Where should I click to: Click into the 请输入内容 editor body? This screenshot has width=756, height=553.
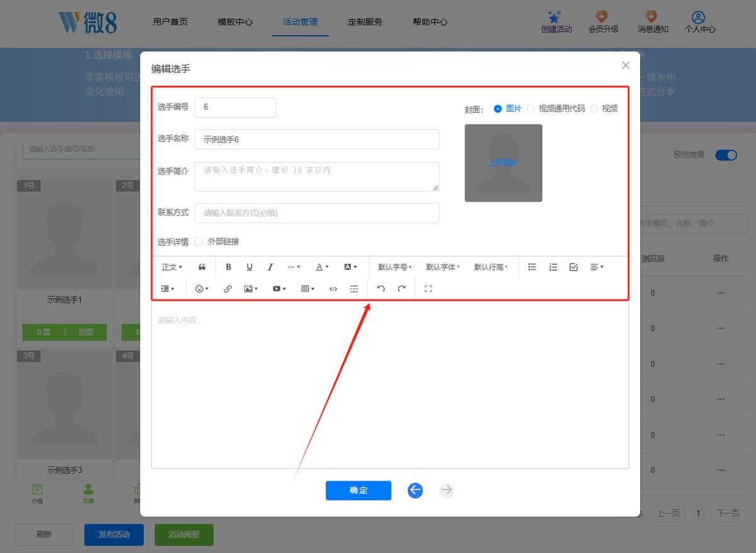390,384
